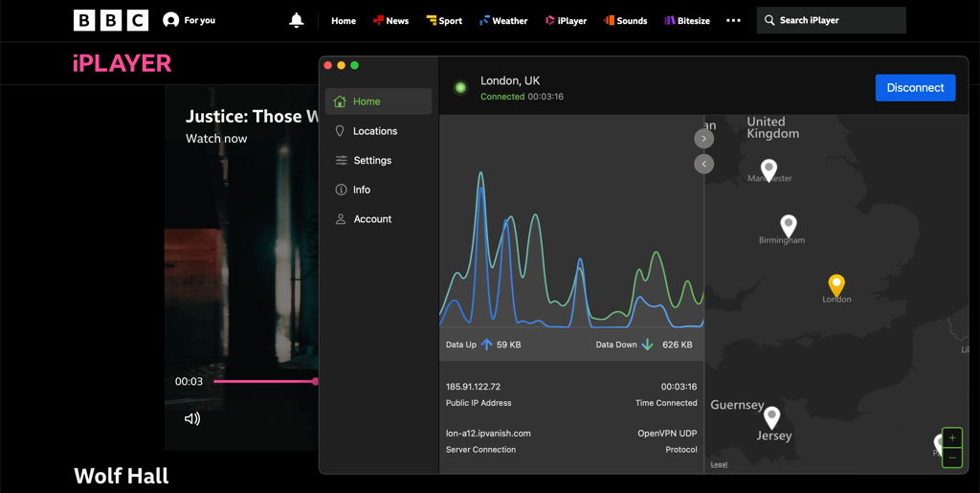Select the Jersey map pin
The width and height of the screenshot is (980, 493).
click(772, 417)
